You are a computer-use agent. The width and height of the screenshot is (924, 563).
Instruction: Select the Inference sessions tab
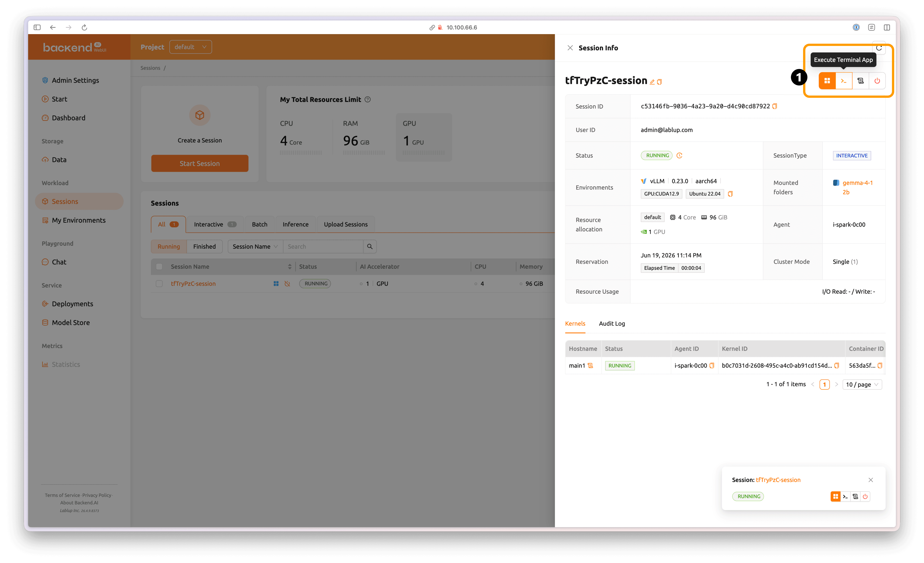[x=295, y=225]
